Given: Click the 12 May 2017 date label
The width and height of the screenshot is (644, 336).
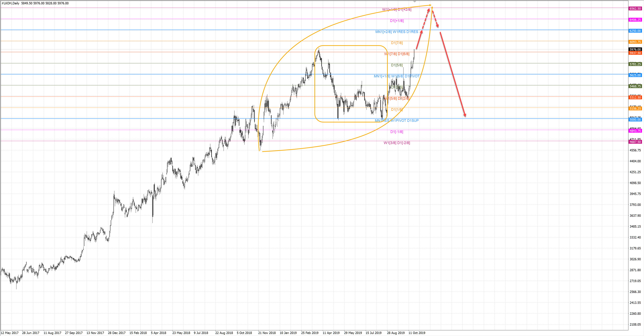Looking at the screenshot, I should coord(10,333).
